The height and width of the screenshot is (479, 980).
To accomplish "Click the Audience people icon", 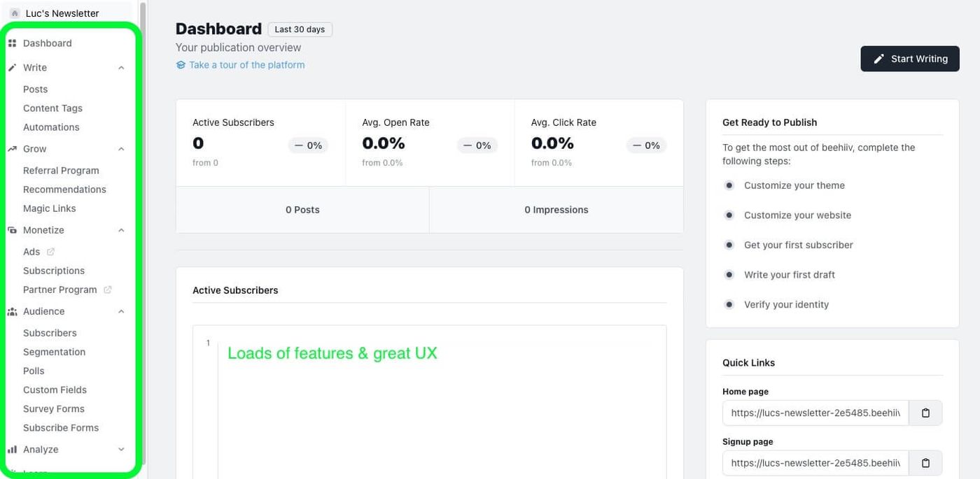I will (x=12, y=311).
